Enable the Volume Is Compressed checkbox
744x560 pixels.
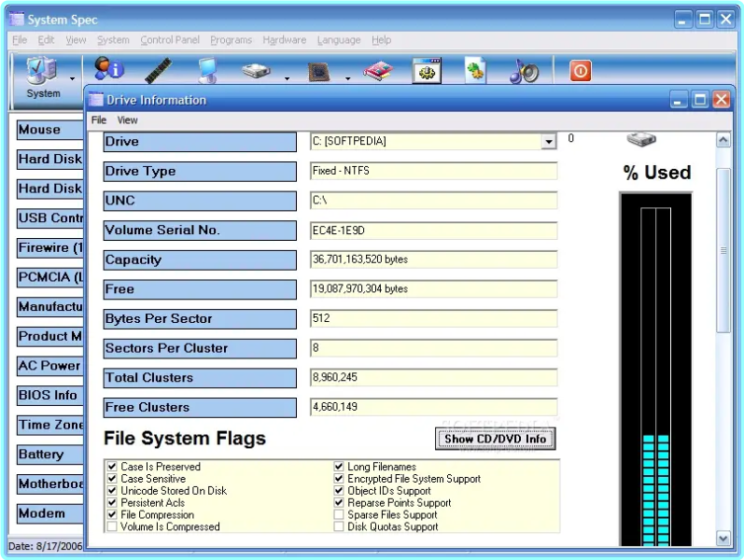(112, 526)
